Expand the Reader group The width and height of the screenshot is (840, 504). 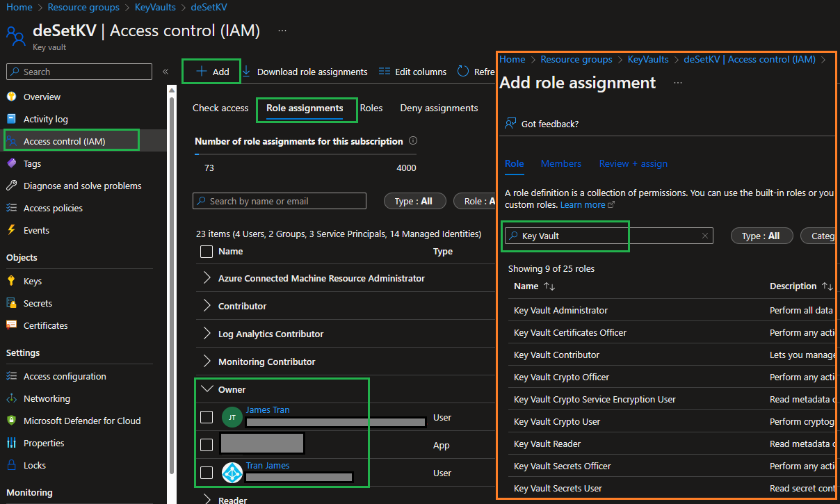(207, 499)
